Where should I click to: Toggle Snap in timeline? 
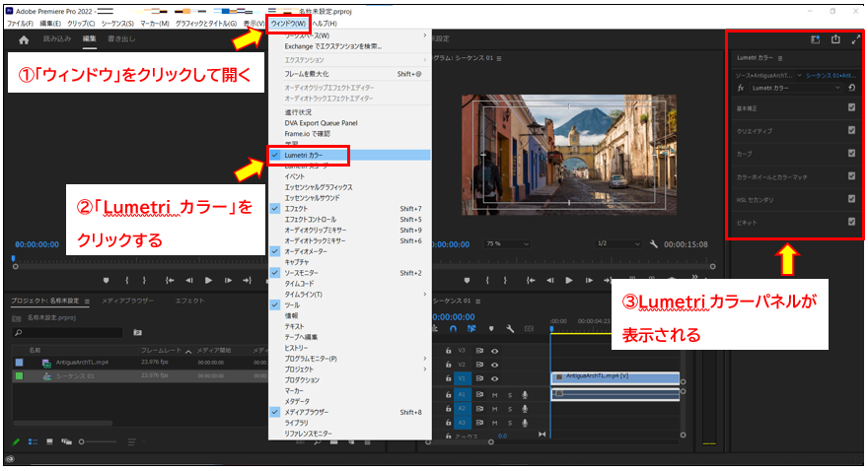tap(453, 328)
